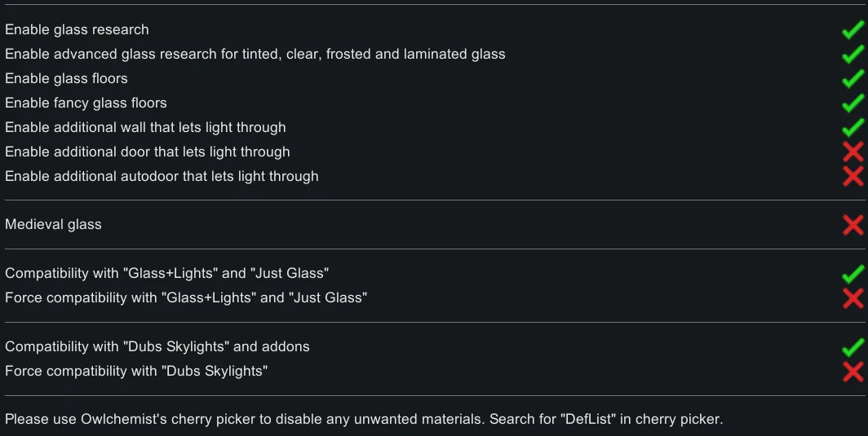This screenshot has height=436, width=868.
Task: Click the "Enable glass research" label
Action: (x=77, y=30)
